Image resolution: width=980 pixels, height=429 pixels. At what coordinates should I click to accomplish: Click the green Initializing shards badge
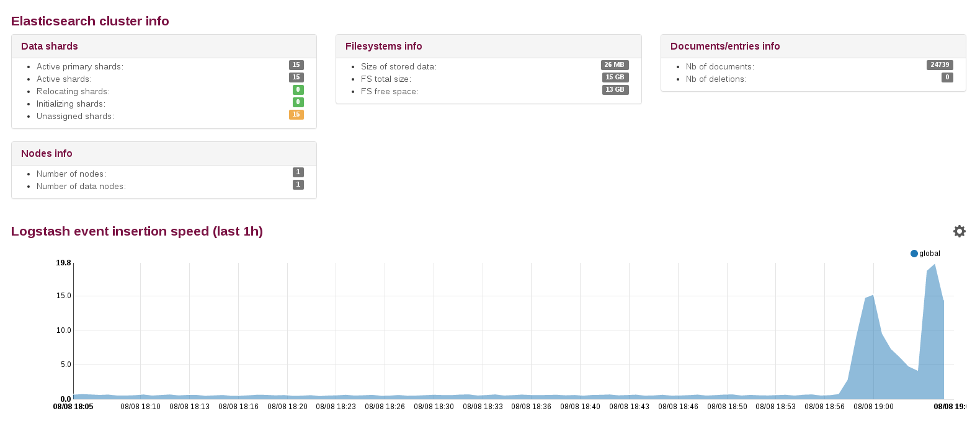coord(298,102)
